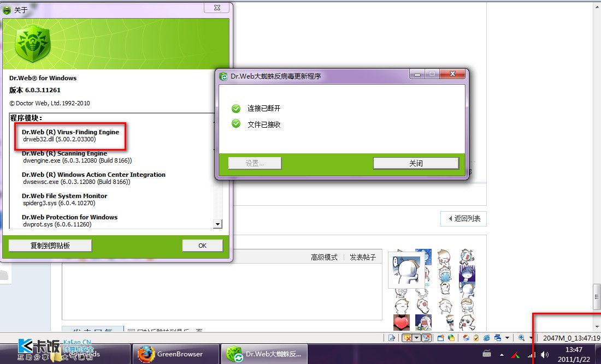Screen dimensions: 601x364
Task: Click the clipboard checkmark icon in the status bar
Action: (x=476, y=338)
